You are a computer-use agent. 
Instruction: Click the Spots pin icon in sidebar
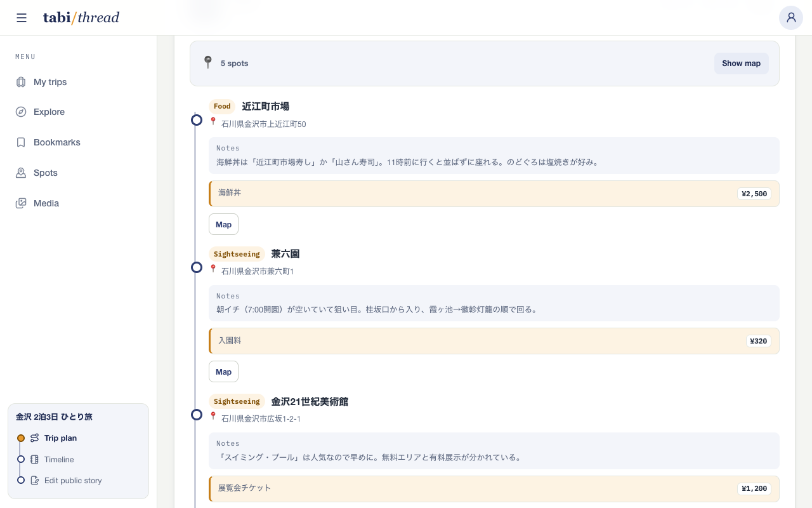[21, 173]
